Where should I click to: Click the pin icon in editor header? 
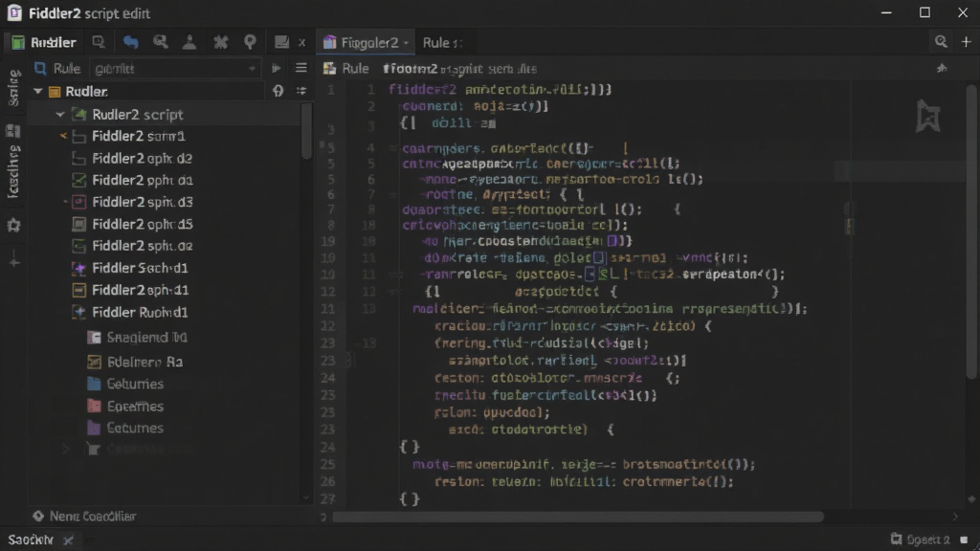click(942, 69)
